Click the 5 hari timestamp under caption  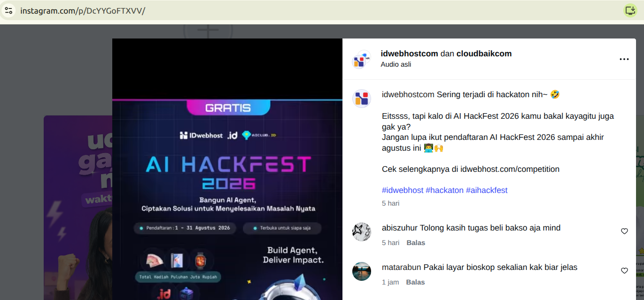click(391, 203)
